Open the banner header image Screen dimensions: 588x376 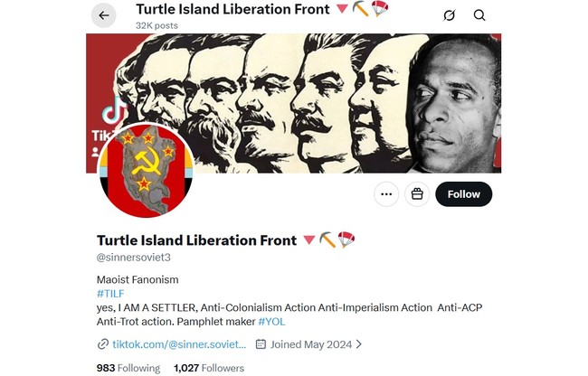tap(293, 103)
